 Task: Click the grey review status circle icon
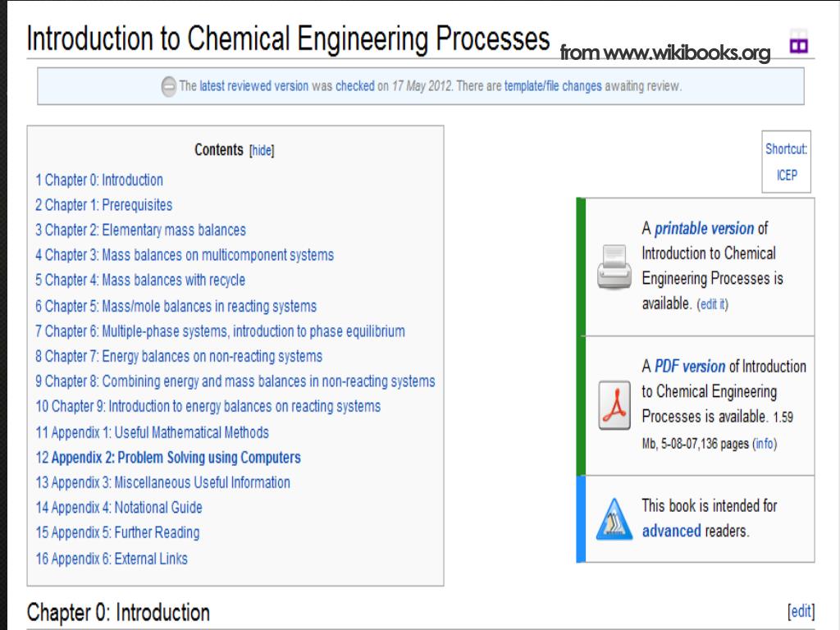(x=168, y=86)
